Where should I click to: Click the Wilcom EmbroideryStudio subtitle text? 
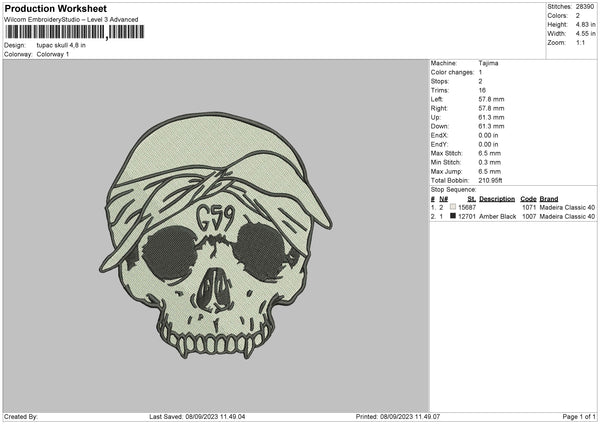pos(71,20)
